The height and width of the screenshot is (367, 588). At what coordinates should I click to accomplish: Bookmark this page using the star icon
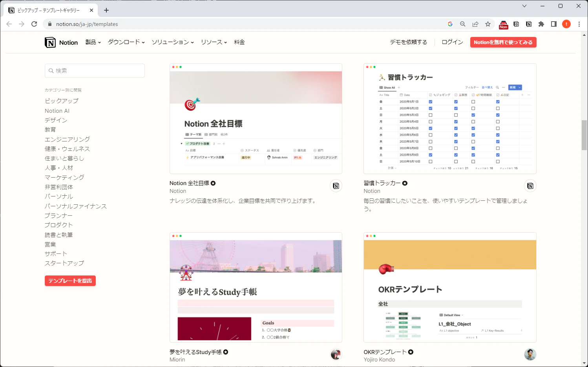point(488,24)
